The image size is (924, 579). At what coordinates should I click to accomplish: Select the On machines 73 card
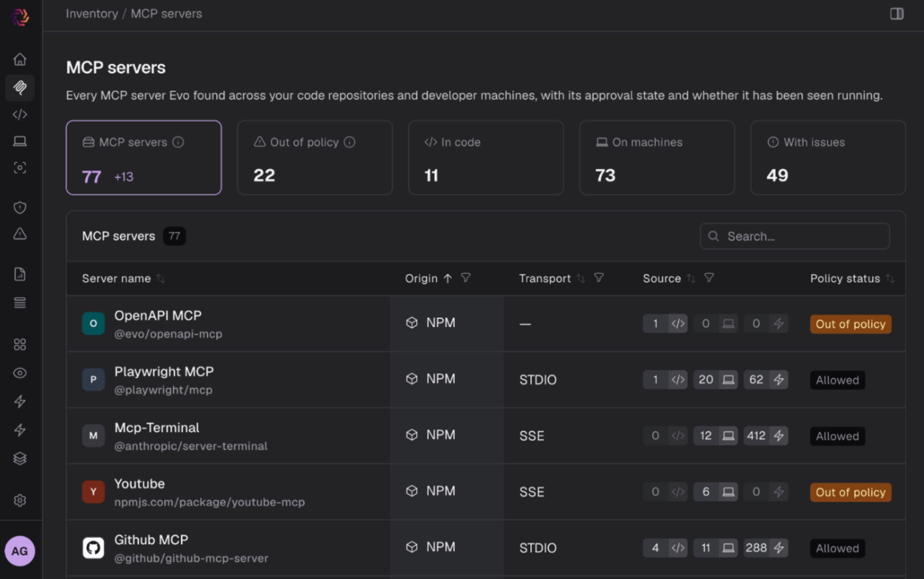pos(657,158)
